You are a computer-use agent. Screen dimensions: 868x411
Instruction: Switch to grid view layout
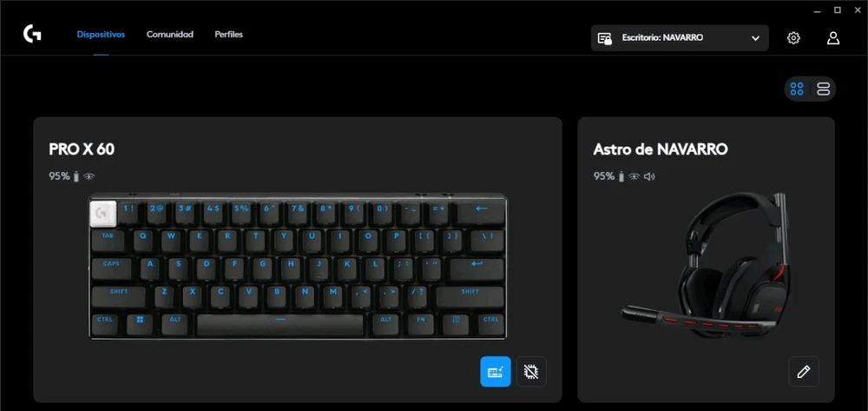pos(797,89)
